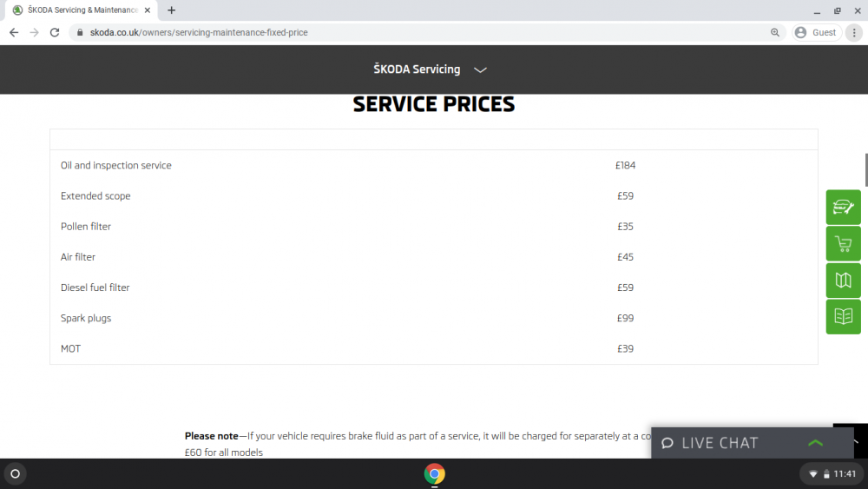Image resolution: width=868 pixels, height=489 pixels.
Task: Select the £39 MOT price
Action: (x=626, y=349)
